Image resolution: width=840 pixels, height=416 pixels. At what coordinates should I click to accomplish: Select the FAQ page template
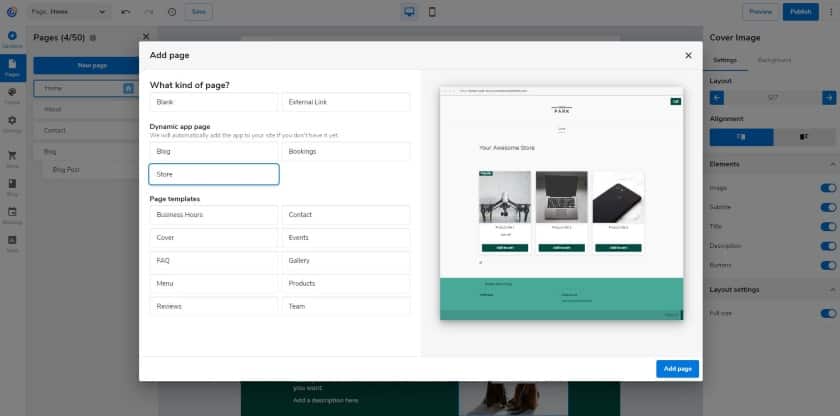214,261
